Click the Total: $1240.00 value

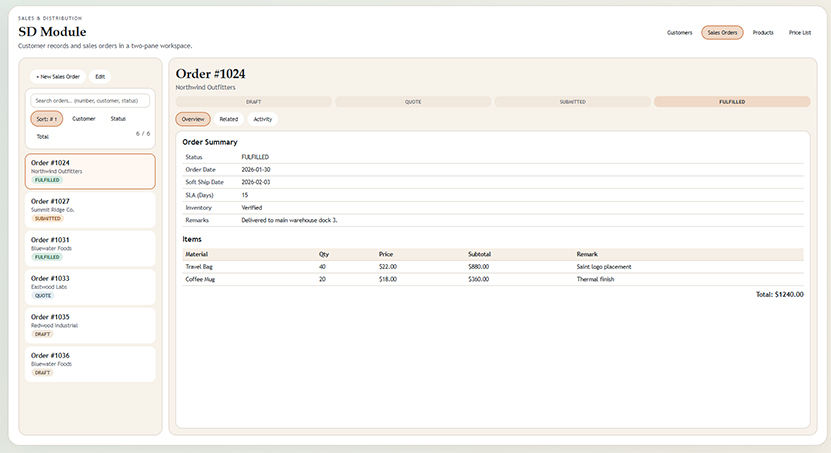[780, 295]
